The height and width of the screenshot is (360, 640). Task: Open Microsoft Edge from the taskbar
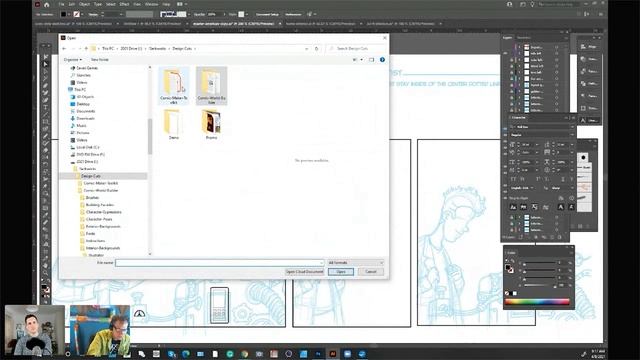186,354
